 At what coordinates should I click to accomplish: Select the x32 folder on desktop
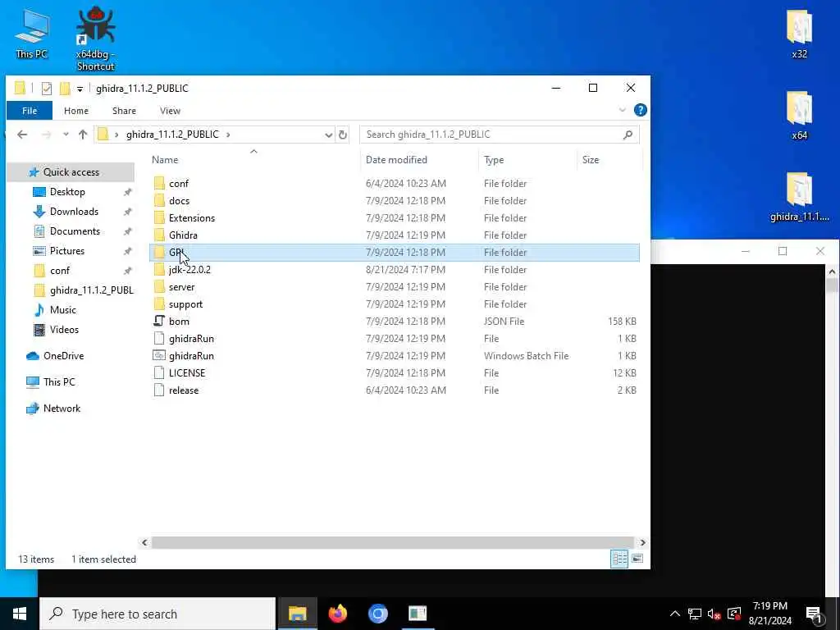[x=799, y=34]
